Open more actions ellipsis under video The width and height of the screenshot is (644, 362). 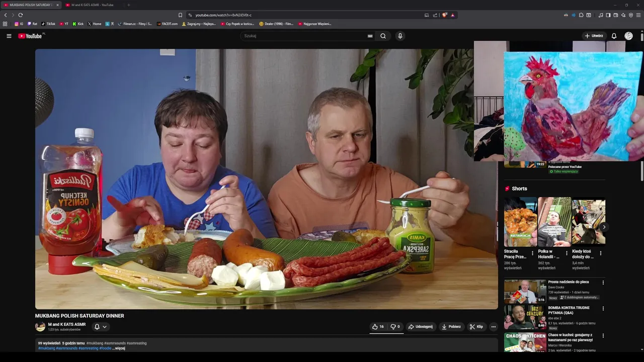[x=493, y=327]
